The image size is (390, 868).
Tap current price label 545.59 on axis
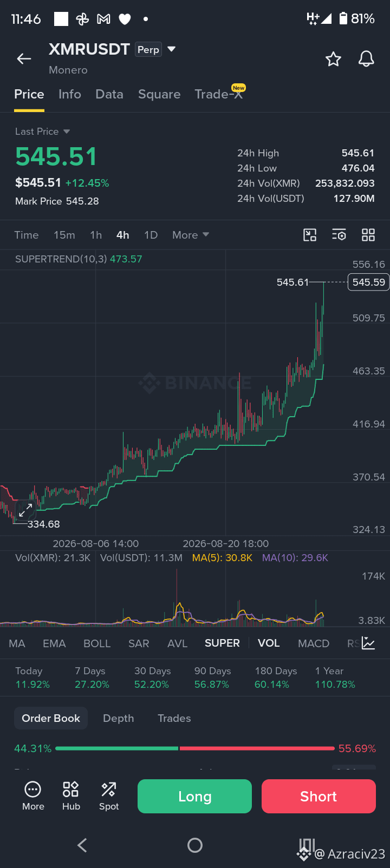[x=368, y=282]
